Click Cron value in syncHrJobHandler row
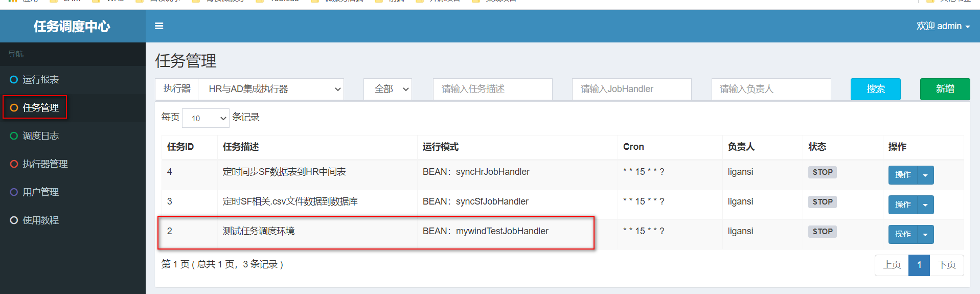Screen dimensions: 980x294 tap(644, 172)
